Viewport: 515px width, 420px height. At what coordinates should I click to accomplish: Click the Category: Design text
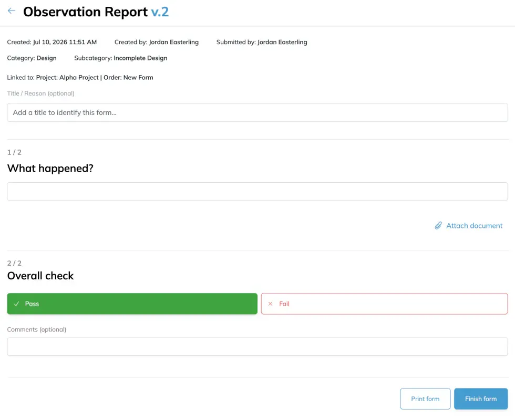click(x=32, y=58)
